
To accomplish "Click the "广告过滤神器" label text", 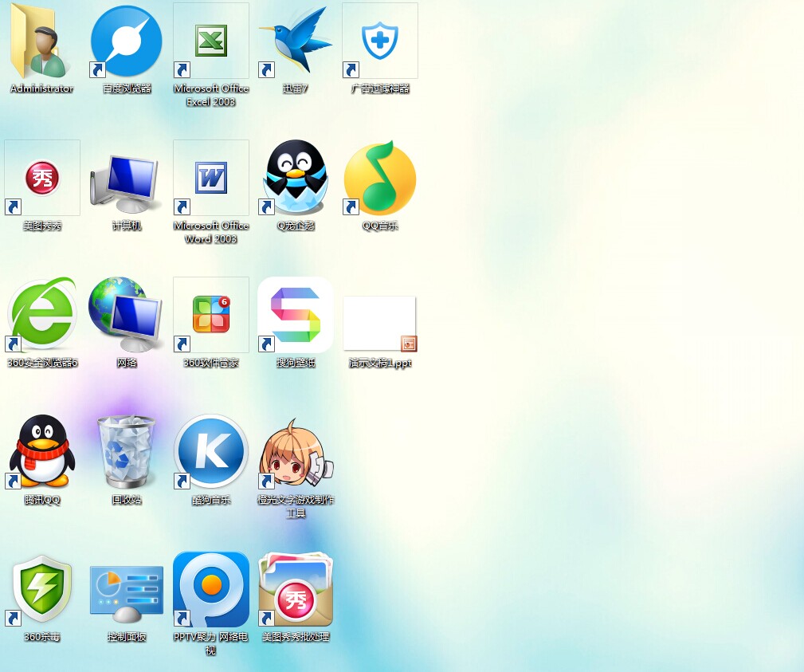I will (x=380, y=88).
